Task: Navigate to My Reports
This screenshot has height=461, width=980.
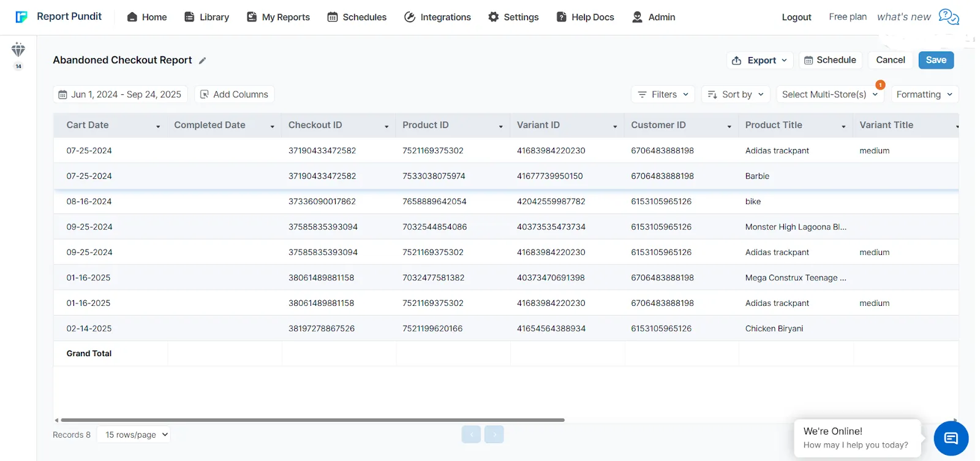Action: click(x=279, y=17)
